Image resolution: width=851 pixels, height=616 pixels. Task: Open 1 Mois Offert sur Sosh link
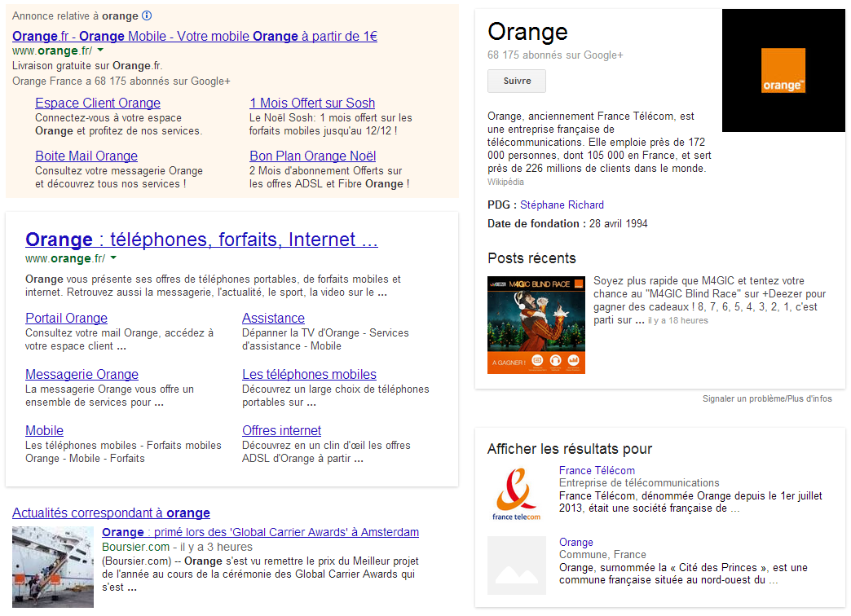pyautogui.click(x=312, y=103)
